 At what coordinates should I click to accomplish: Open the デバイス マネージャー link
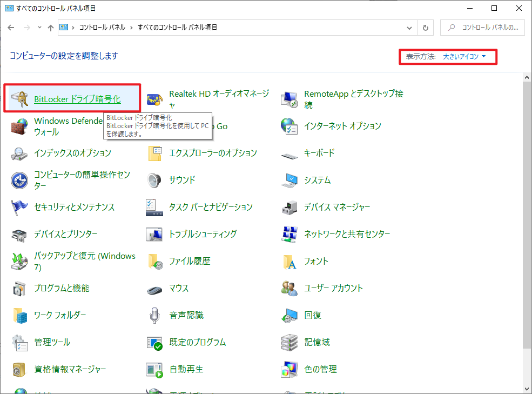point(337,207)
